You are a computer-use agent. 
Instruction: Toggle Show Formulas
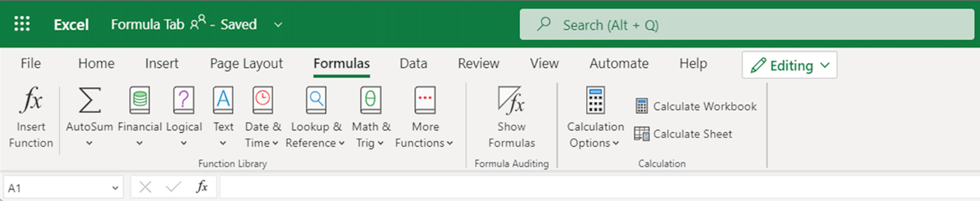point(511,117)
